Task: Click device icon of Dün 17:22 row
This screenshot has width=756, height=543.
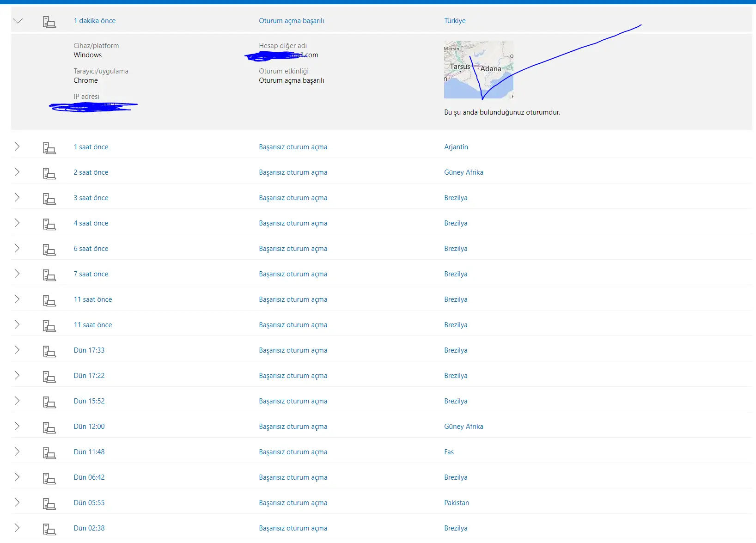Action: coord(49,377)
